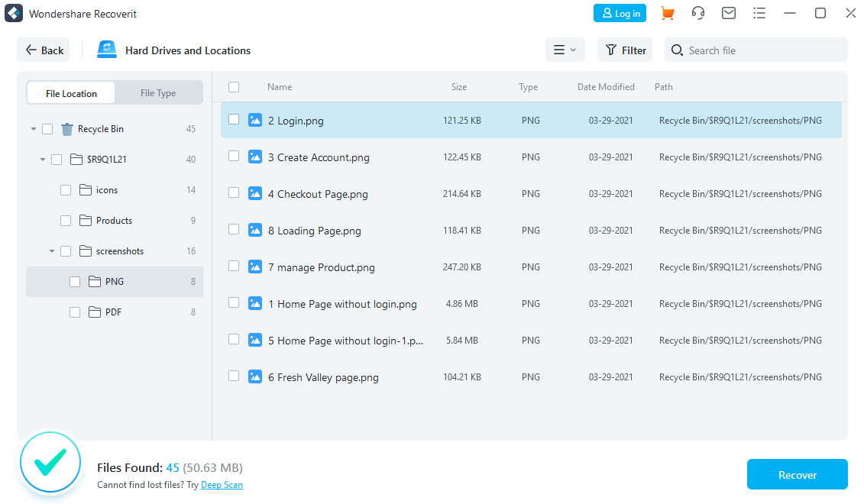Click the image icon for 2 Login.png
This screenshot has width=864, height=504.
coord(255,120)
